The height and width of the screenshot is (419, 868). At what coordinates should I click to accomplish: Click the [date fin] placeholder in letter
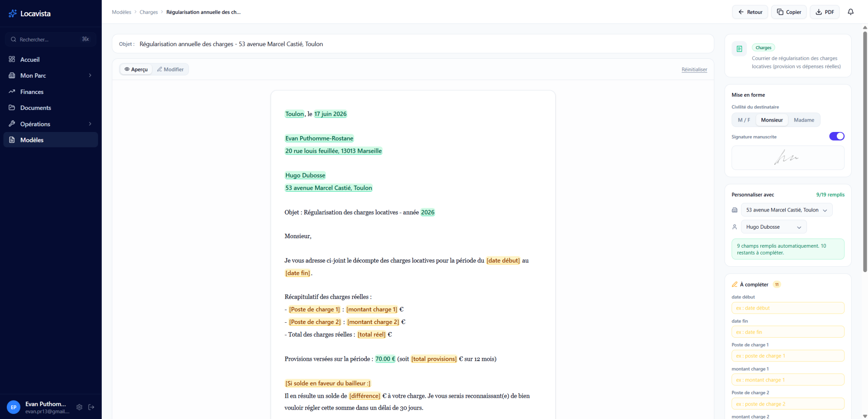pyautogui.click(x=298, y=273)
